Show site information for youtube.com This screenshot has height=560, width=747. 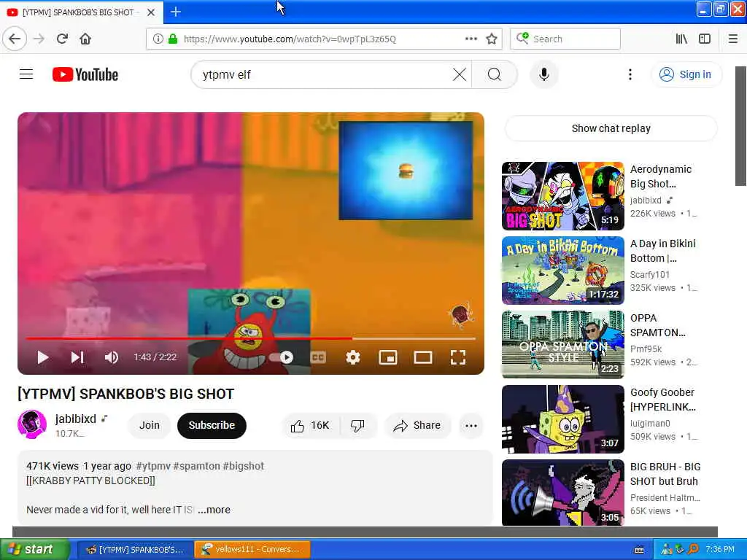pyautogui.click(x=158, y=39)
